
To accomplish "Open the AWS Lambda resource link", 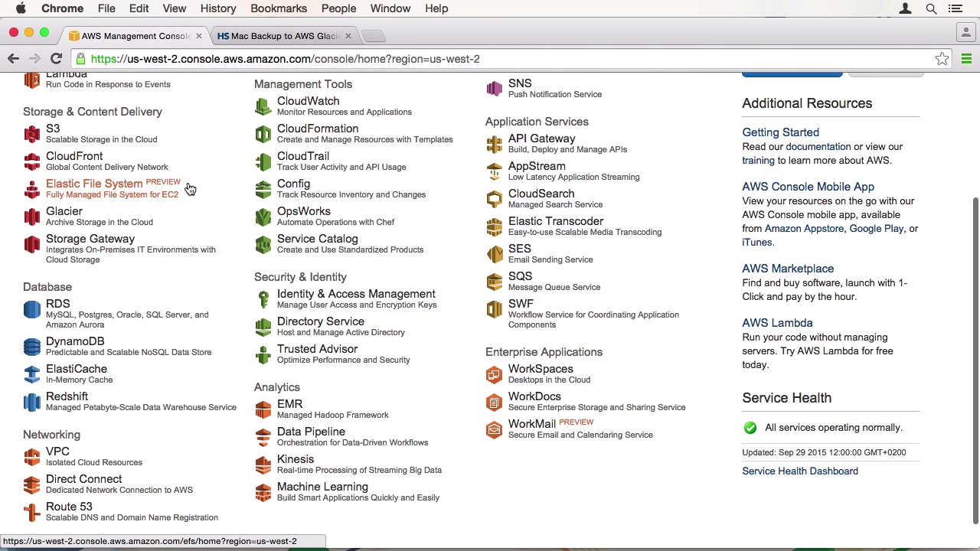I will click(777, 323).
